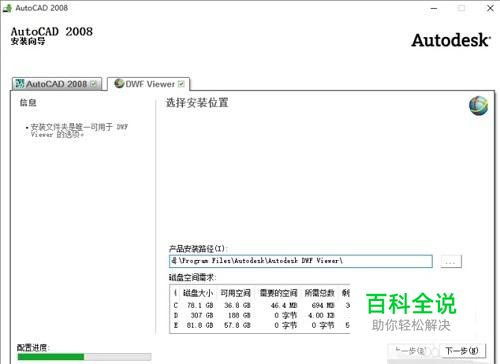Click the 磁盘大小 column header
The height and width of the screenshot is (364, 500).
pyautogui.click(x=198, y=293)
